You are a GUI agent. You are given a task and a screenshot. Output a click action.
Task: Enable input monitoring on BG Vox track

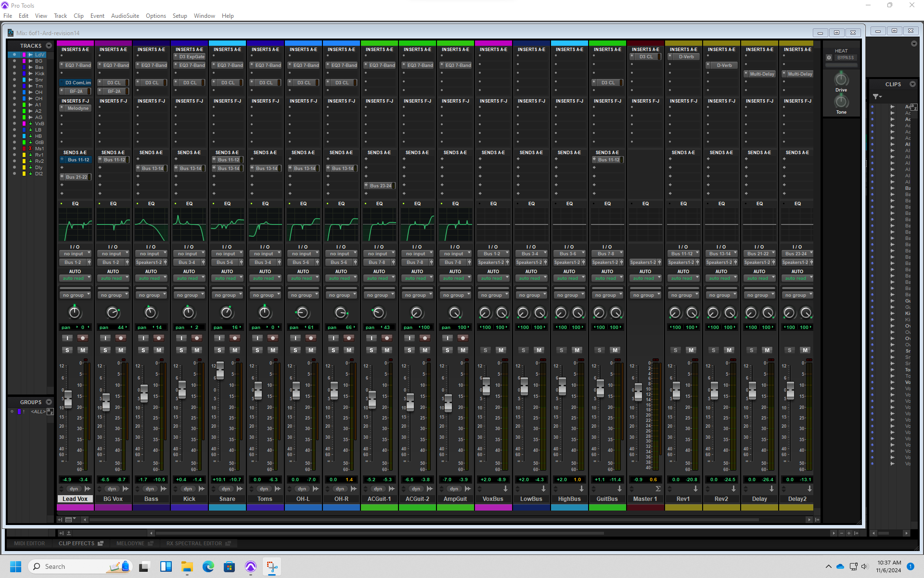[x=105, y=338]
